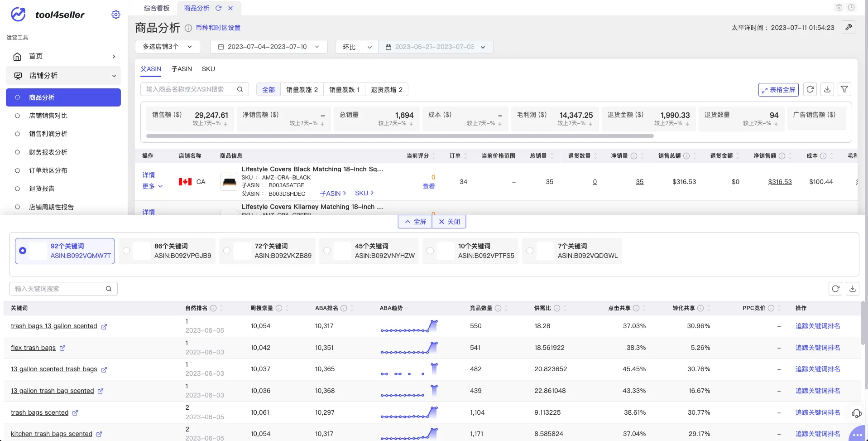Click 追踪关键词排名 for flex trash bags
Viewport: 868px width, 441px height.
pyautogui.click(x=818, y=348)
